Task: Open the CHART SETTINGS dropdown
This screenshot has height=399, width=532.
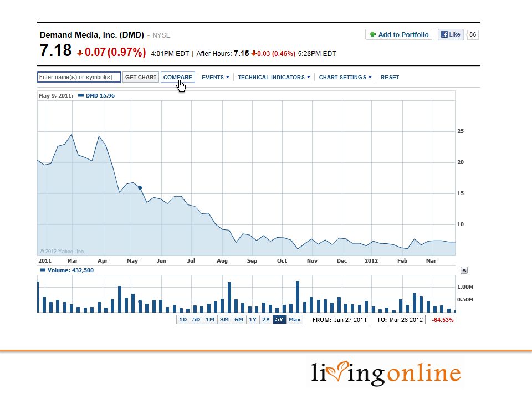Action: [345, 78]
